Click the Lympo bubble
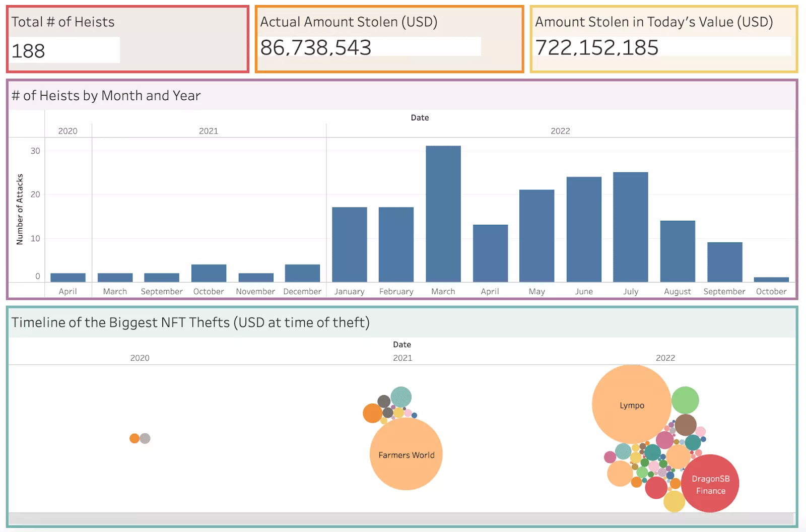Viewport: 806px width, 532px height. pyautogui.click(x=632, y=405)
